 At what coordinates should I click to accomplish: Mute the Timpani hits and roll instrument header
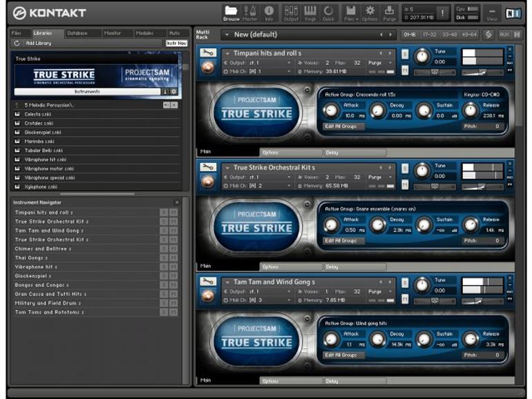(x=405, y=70)
